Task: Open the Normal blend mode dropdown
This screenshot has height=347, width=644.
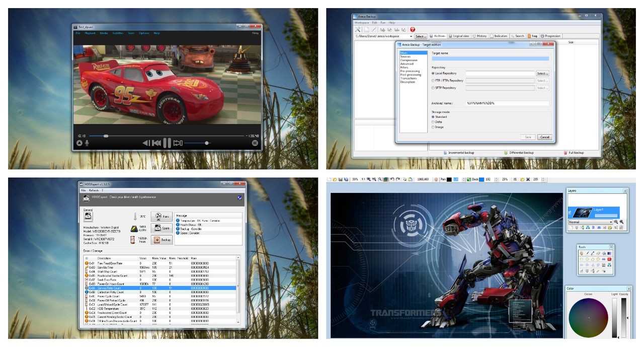Action: click(x=591, y=222)
